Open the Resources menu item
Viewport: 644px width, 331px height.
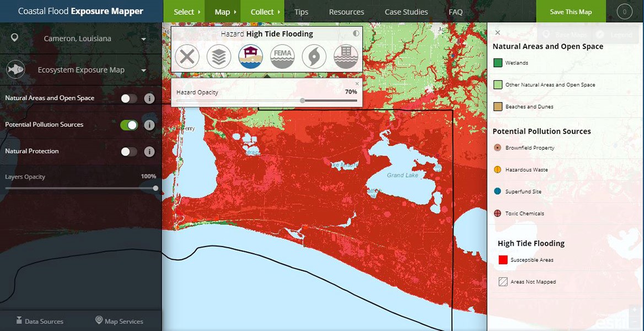coord(346,12)
